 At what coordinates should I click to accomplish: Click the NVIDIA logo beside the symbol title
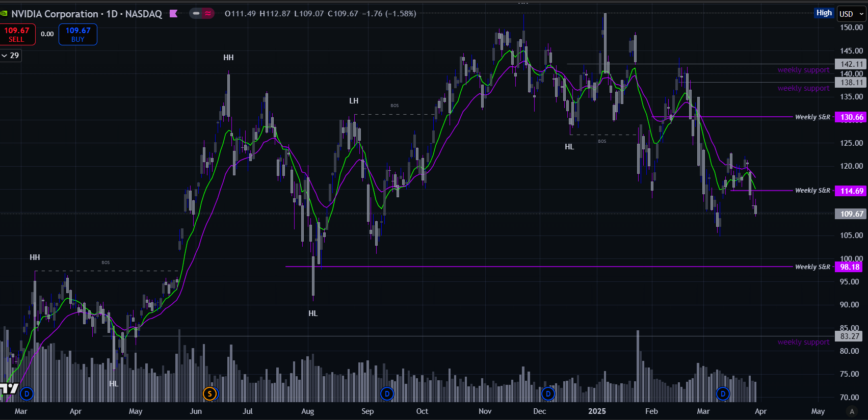4,14
